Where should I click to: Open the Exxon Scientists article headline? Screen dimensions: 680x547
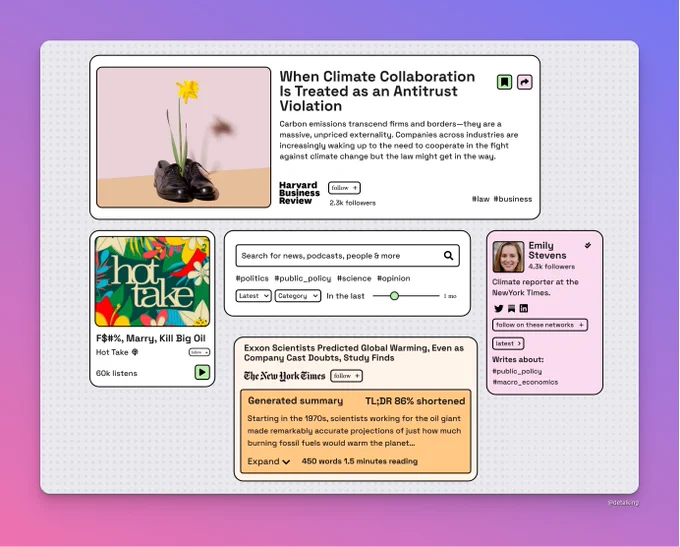point(354,353)
